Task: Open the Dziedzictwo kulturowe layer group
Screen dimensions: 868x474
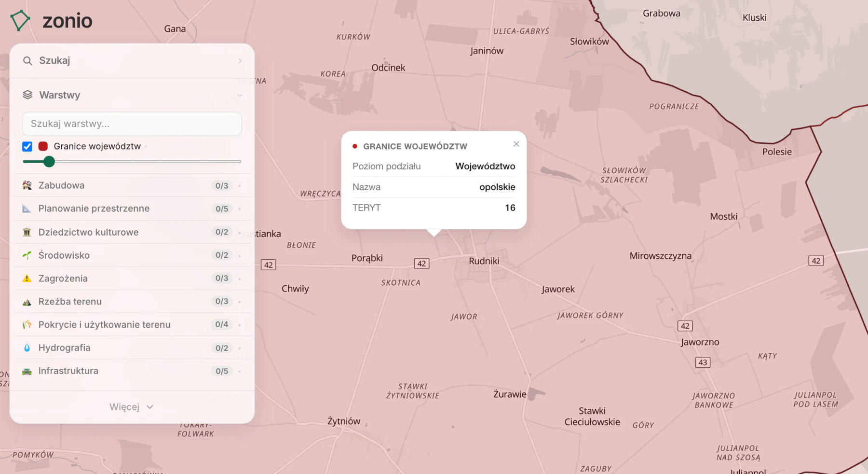Action: point(132,232)
